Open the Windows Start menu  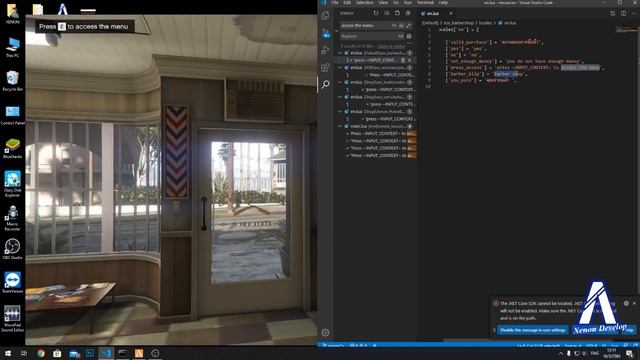(8, 353)
